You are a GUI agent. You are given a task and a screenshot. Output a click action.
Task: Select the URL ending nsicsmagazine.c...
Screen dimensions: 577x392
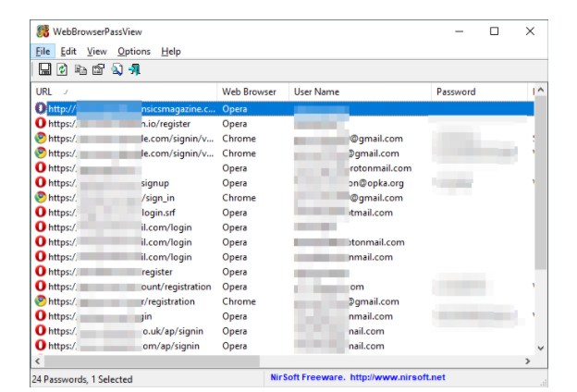click(x=131, y=109)
